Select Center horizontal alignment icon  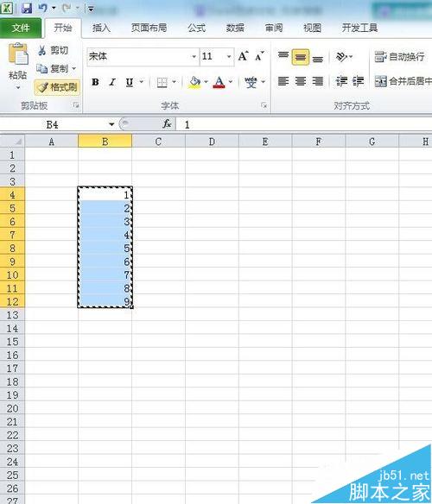[x=301, y=82]
